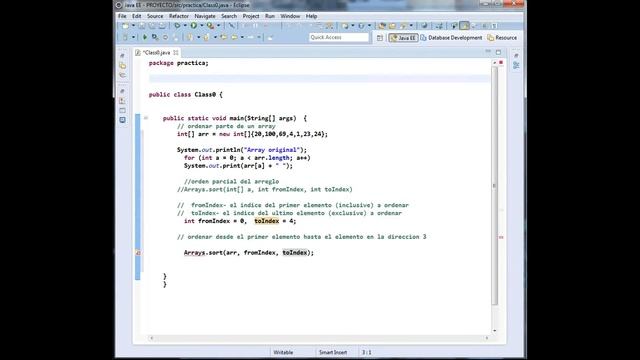Click the vertical editor scrollbar
Viewport: 640px width, 360px height.
[x=495, y=186]
